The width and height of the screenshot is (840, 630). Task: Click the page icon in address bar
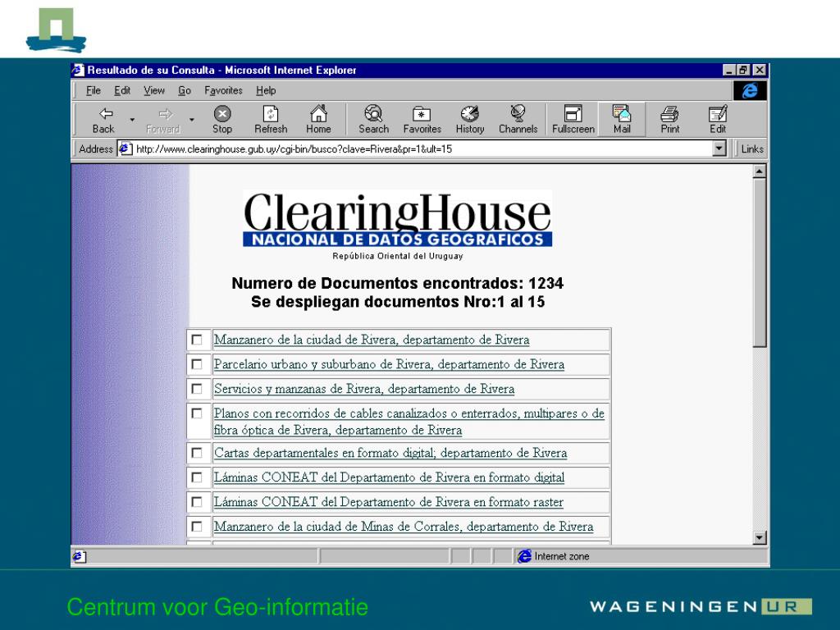(125, 148)
